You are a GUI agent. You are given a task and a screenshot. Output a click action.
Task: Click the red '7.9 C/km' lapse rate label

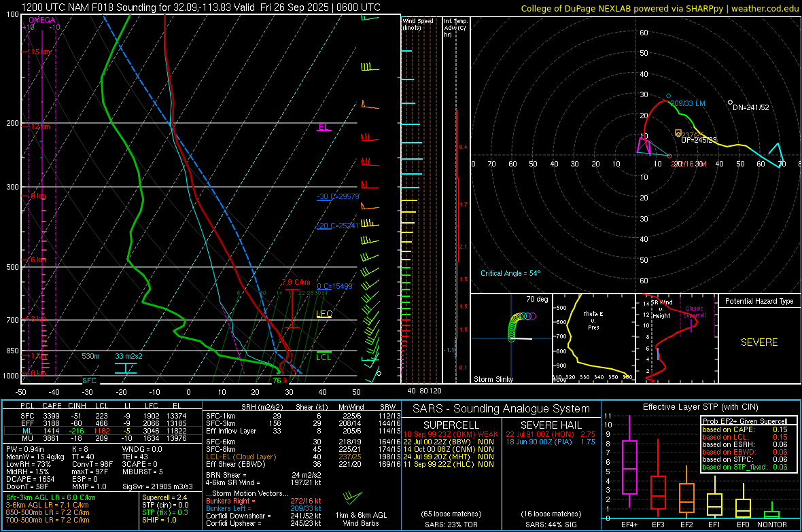296,282
